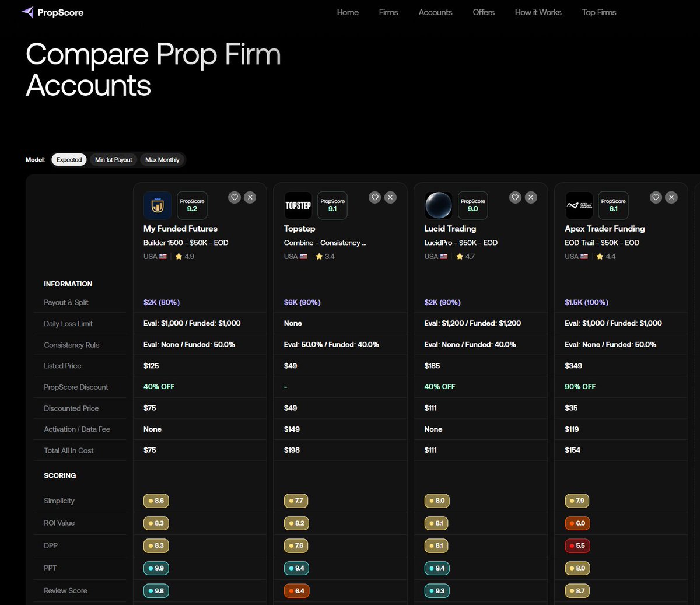
Task: Click the $349 listed price
Action: (573, 366)
